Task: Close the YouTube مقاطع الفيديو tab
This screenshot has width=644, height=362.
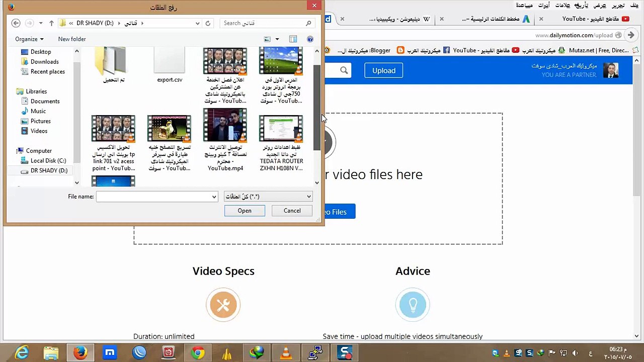Action: pyautogui.click(x=541, y=19)
